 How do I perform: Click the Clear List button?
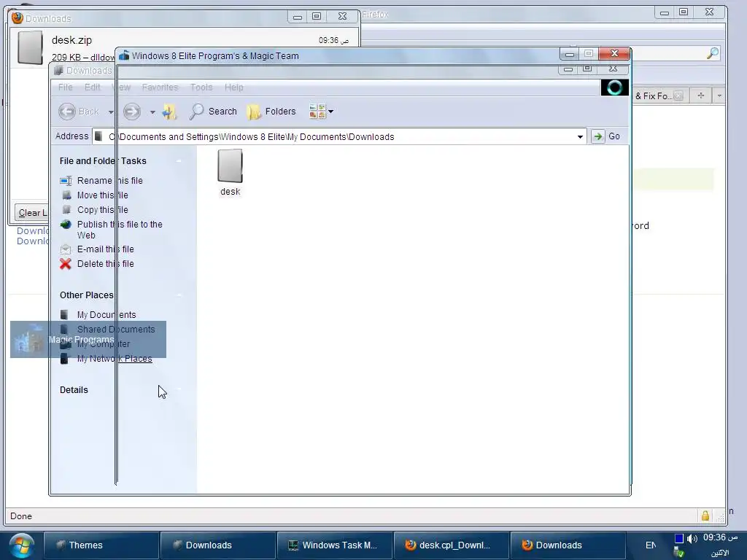point(31,213)
